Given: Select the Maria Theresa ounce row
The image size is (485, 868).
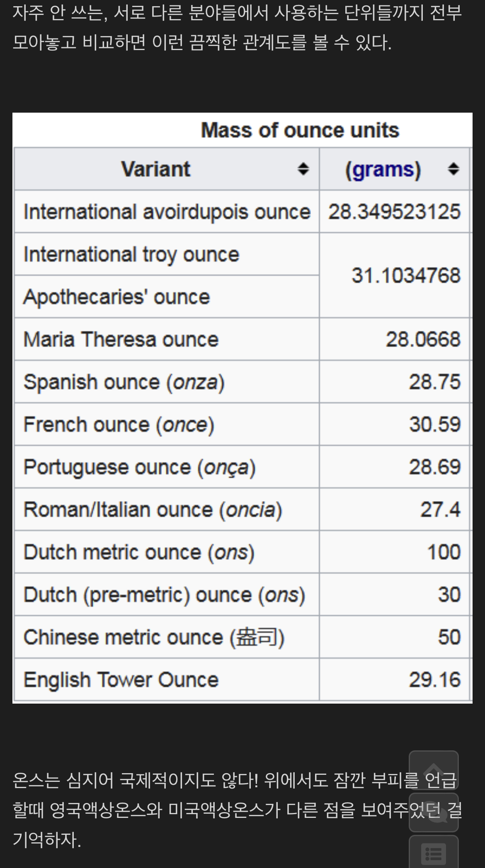Looking at the screenshot, I should pos(242,339).
